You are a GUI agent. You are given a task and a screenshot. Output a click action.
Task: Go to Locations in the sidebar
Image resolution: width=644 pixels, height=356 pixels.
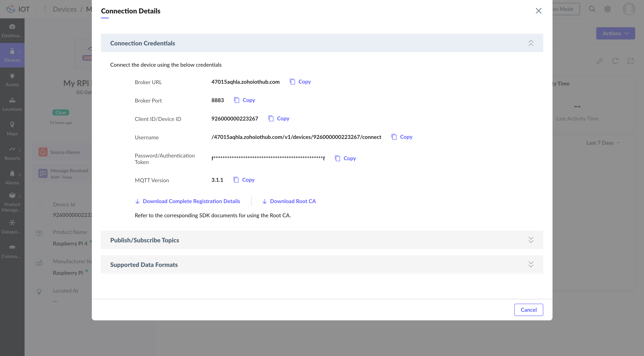[12, 104]
